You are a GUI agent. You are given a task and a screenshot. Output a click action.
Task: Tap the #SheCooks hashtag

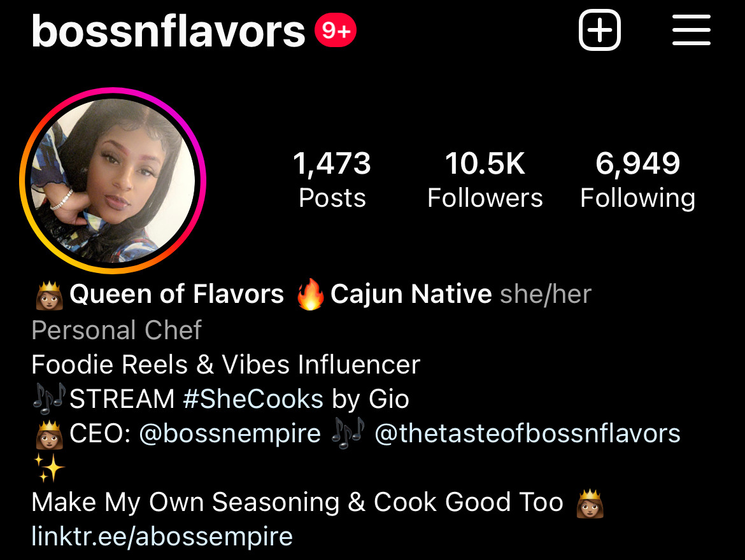pyautogui.click(x=253, y=398)
